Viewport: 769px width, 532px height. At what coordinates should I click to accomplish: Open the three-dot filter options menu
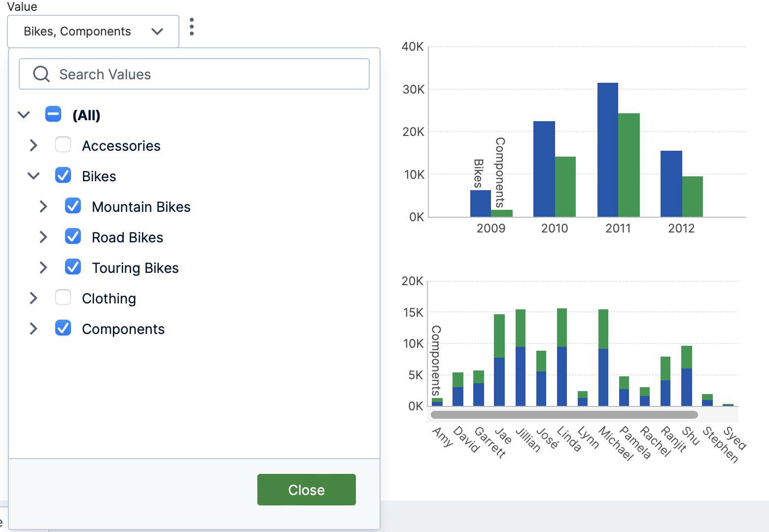point(192,27)
